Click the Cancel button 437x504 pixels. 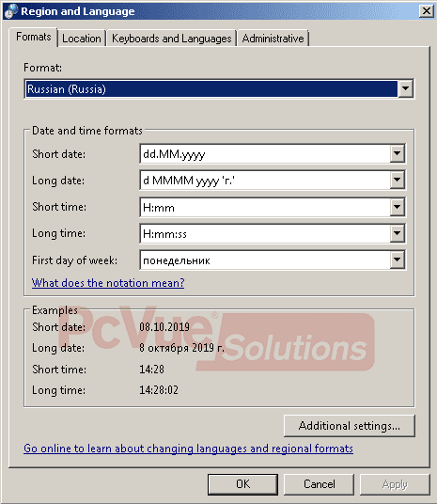(320, 484)
